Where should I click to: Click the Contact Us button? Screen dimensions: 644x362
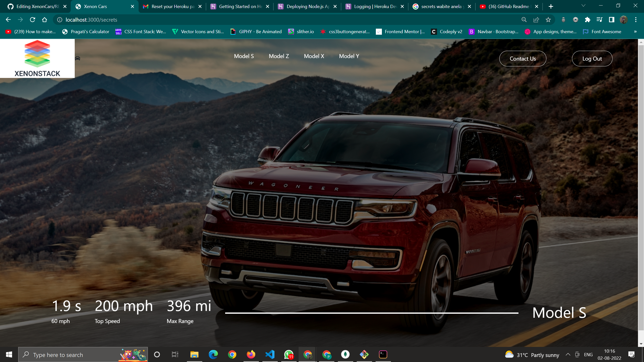point(523,58)
